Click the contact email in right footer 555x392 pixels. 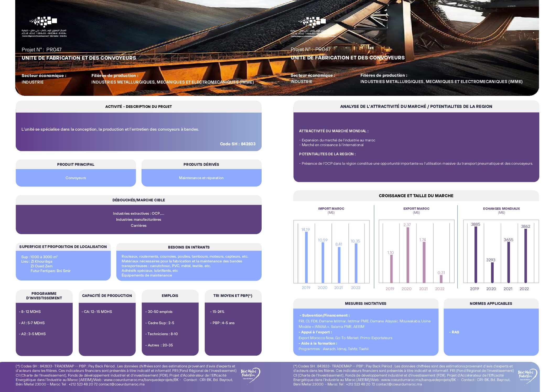click(x=399, y=384)
